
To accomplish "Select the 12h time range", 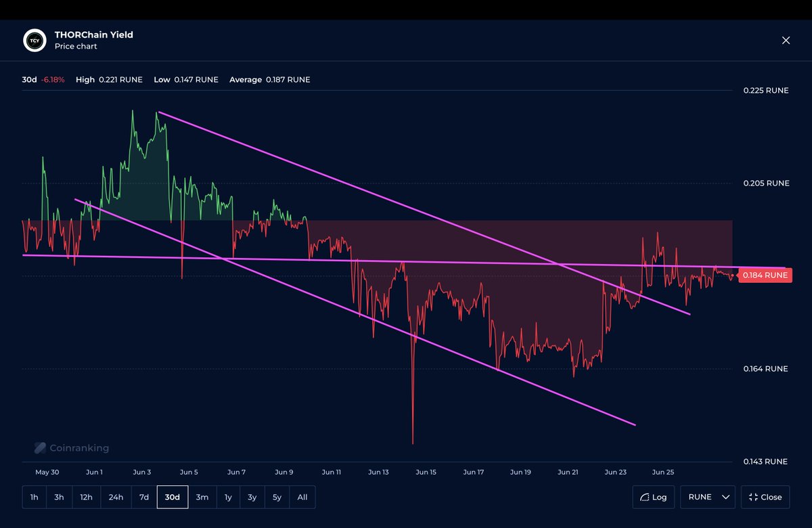I will tap(86, 497).
